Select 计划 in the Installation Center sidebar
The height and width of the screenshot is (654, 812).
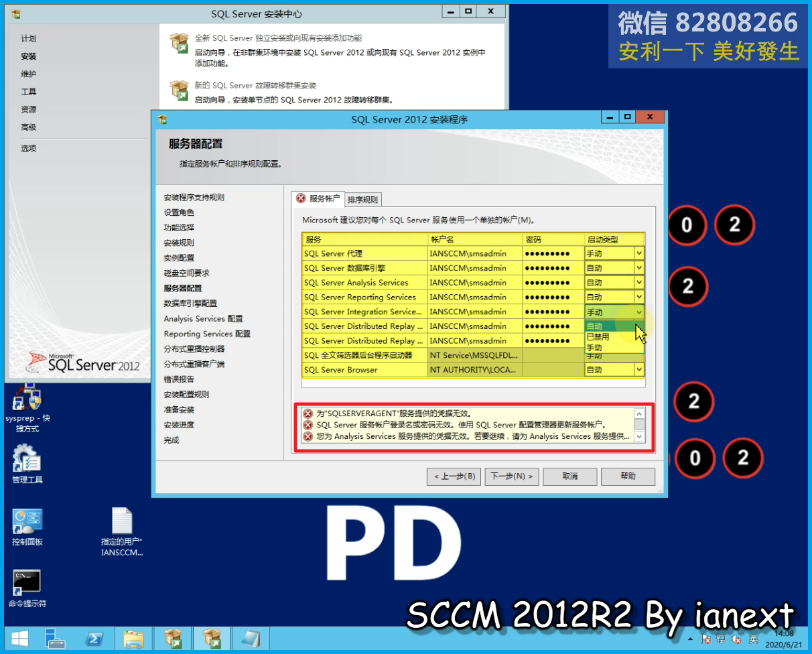28,39
